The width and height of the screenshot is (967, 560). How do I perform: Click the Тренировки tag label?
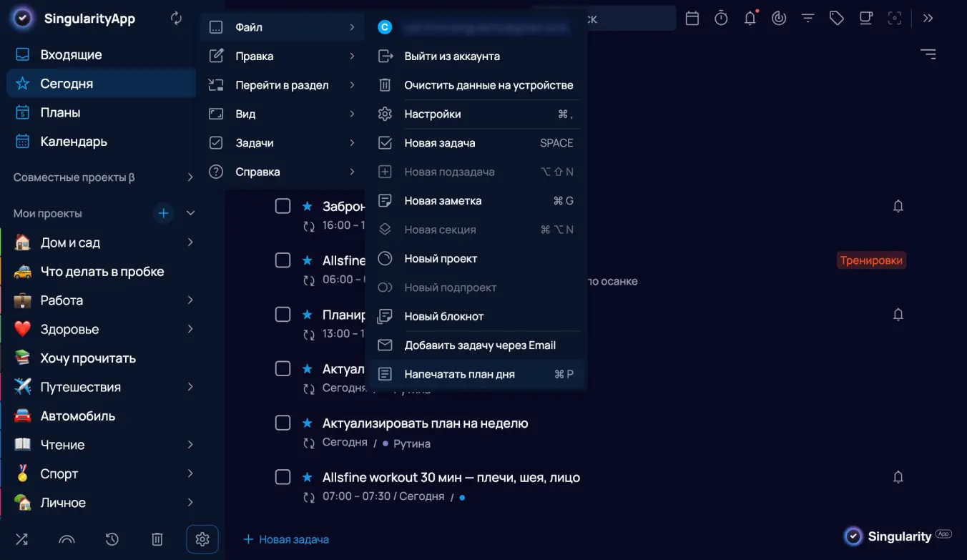point(870,260)
